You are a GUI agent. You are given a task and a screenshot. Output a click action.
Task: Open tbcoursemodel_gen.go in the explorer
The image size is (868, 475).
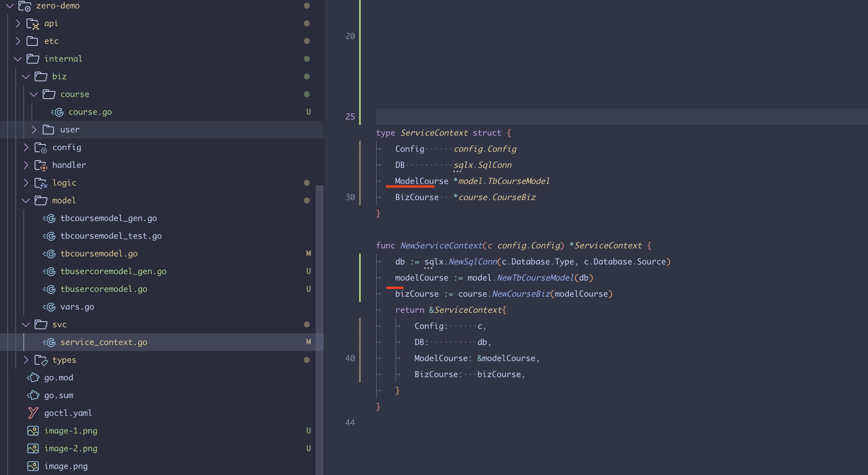pos(108,218)
